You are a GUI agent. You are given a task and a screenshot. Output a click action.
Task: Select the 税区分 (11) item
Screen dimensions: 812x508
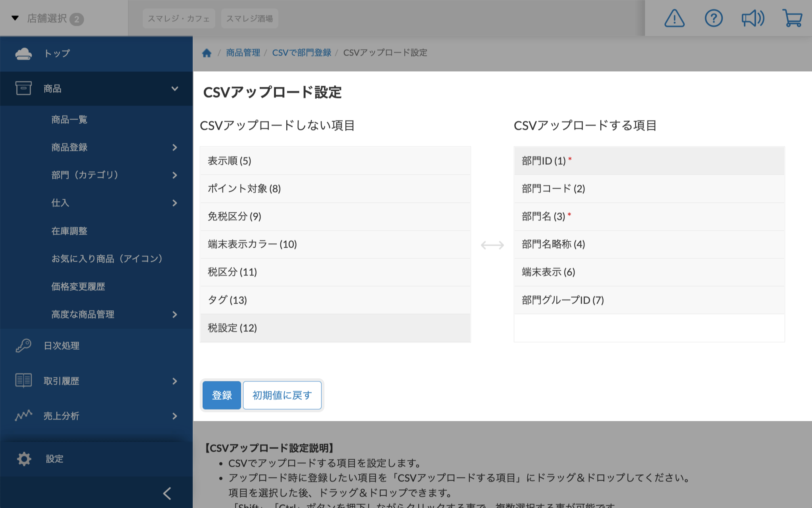[x=335, y=272]
